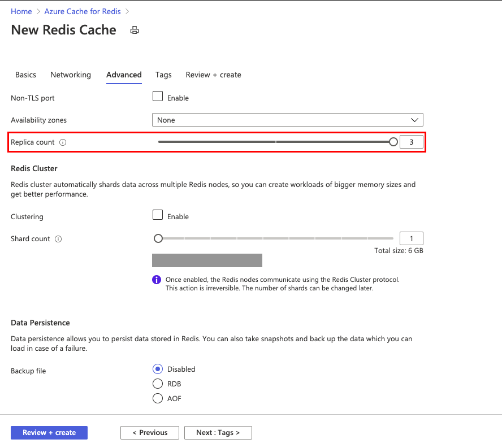This screenshot has height=448, width=502.
Task: Select the AOF backup file option
Action: 158,398
